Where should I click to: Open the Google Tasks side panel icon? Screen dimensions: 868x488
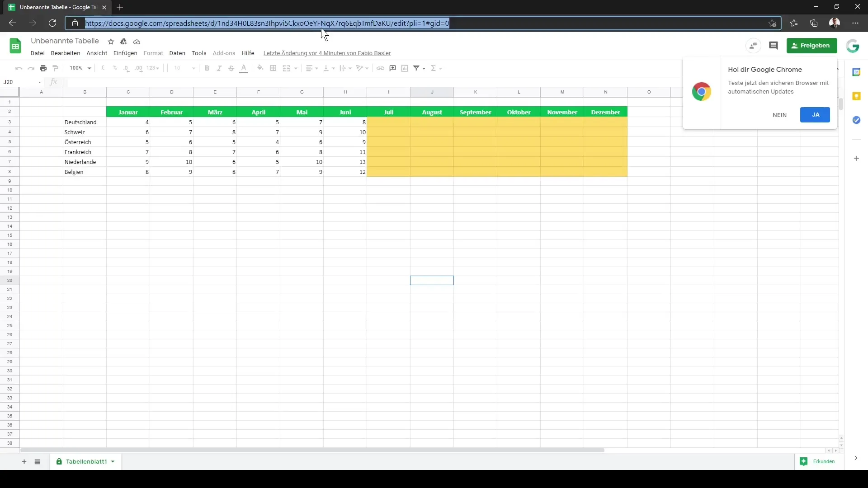(856, 120)
